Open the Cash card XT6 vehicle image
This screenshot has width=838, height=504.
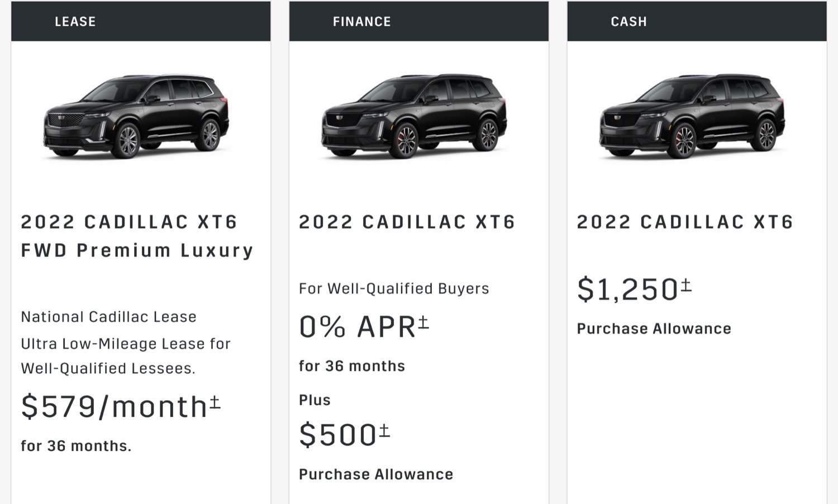[x=692, y=116]
